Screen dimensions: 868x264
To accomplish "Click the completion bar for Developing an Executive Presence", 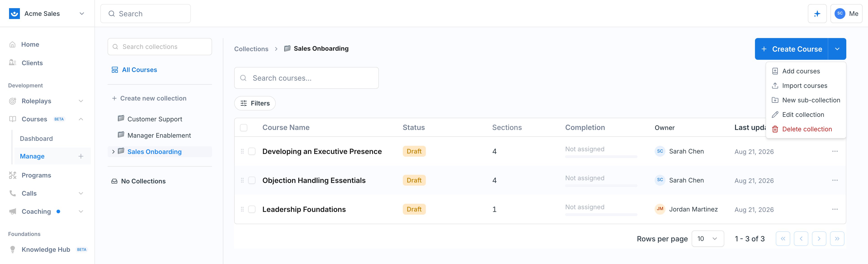I will coord(601,157).
